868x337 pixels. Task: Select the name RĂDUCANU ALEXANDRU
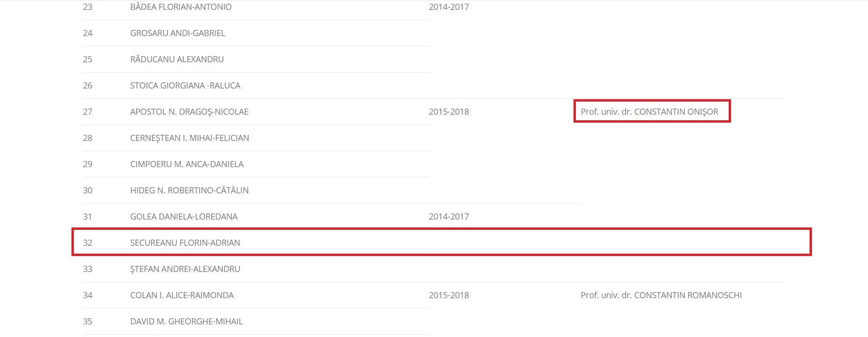tap(177, 59)
